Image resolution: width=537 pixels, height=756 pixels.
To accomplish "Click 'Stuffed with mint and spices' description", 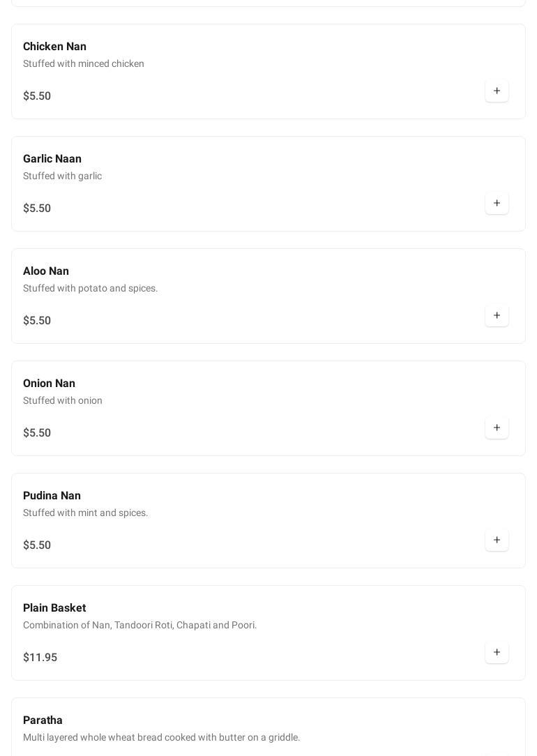I will click(x=86, y=513).
